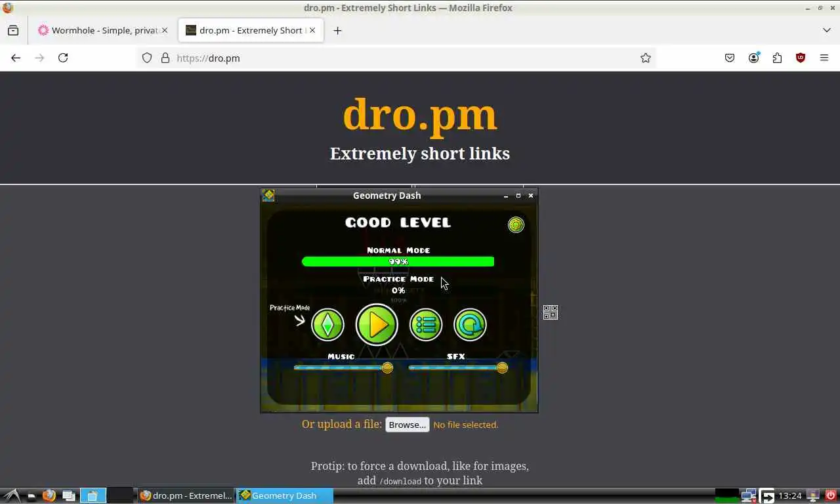This screenshot has width=840, height=504.
Task: Click the Normal Mode 99% progress bar
Action: pyautogui.click(x=398, y=261)
